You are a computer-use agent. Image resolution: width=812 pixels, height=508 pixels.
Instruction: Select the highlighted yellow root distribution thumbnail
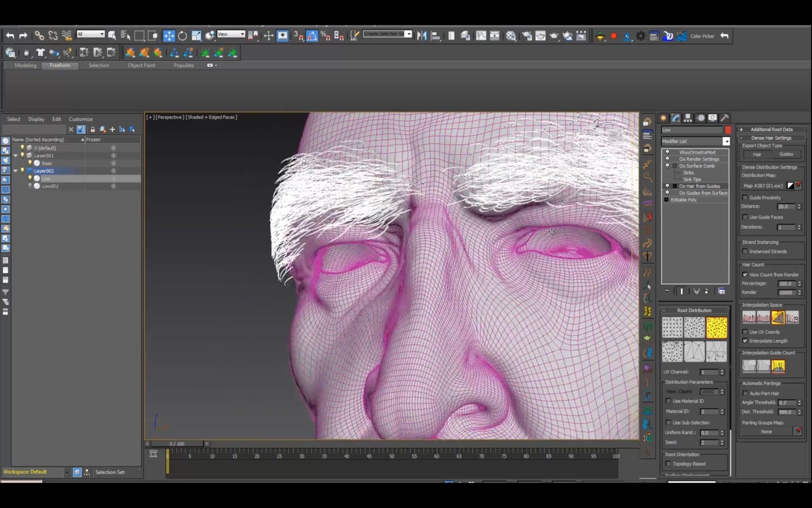716,328
